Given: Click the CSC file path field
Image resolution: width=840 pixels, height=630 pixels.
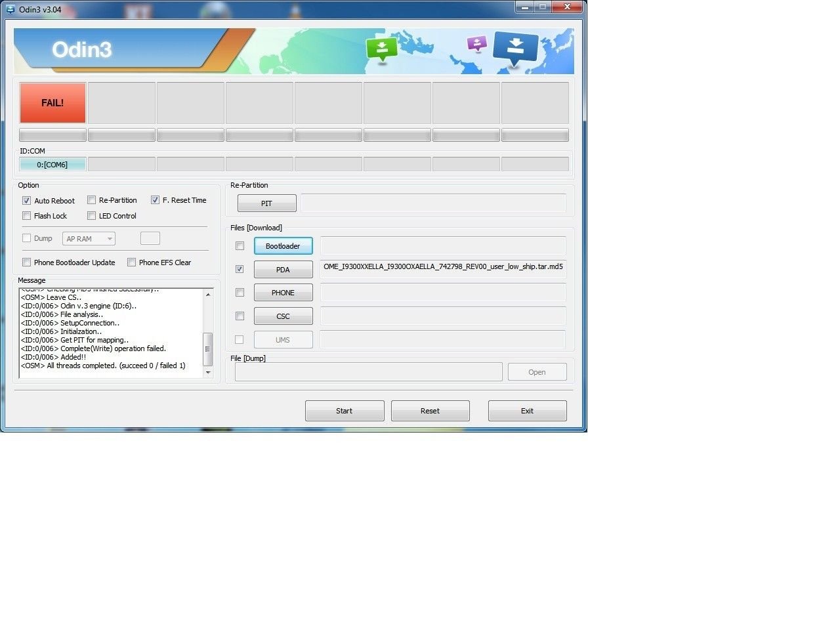Looking at the screenshot, I should (x=443, y=316).
